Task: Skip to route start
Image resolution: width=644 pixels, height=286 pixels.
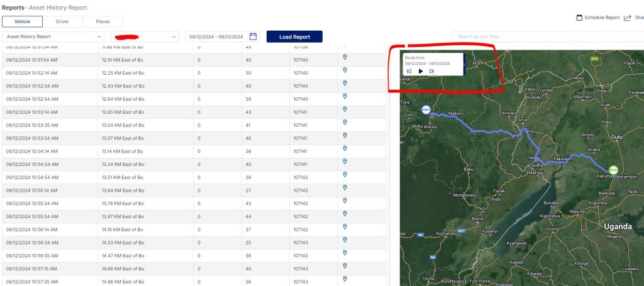Action: (x=409, y=71)
